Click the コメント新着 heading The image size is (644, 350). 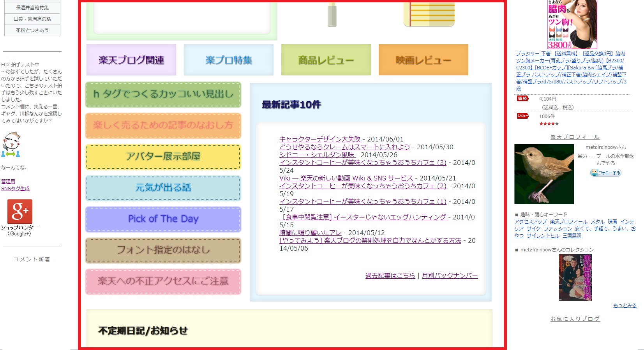click(32, 259)
